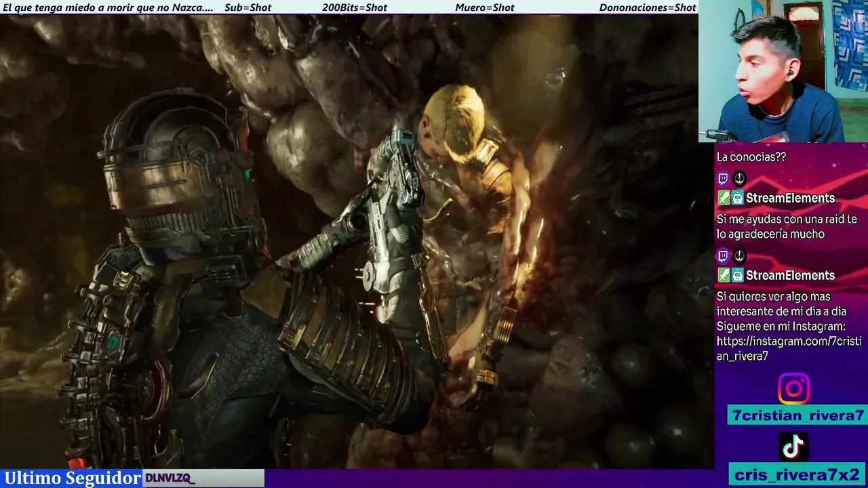The height and width of the screenshot is (488, 868).
Task: Click the green sword moderator badge on the raid message
Action: [x=724, y=198]
